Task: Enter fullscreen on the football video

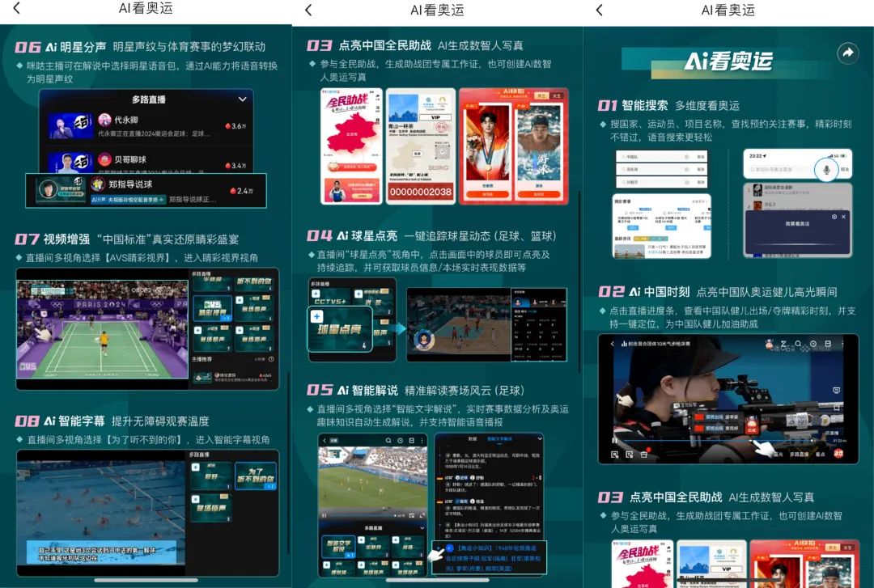Action: [x=422, y=515]
